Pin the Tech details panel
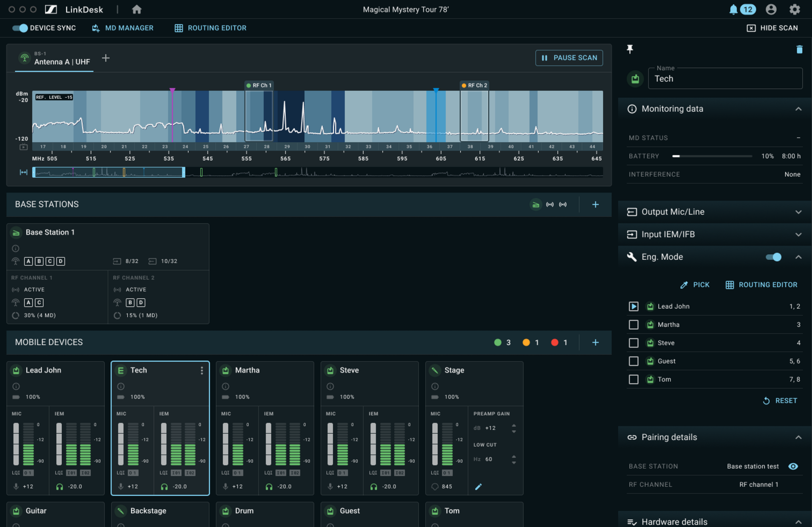Screen dimensions: 812x527 coord(630,49)
